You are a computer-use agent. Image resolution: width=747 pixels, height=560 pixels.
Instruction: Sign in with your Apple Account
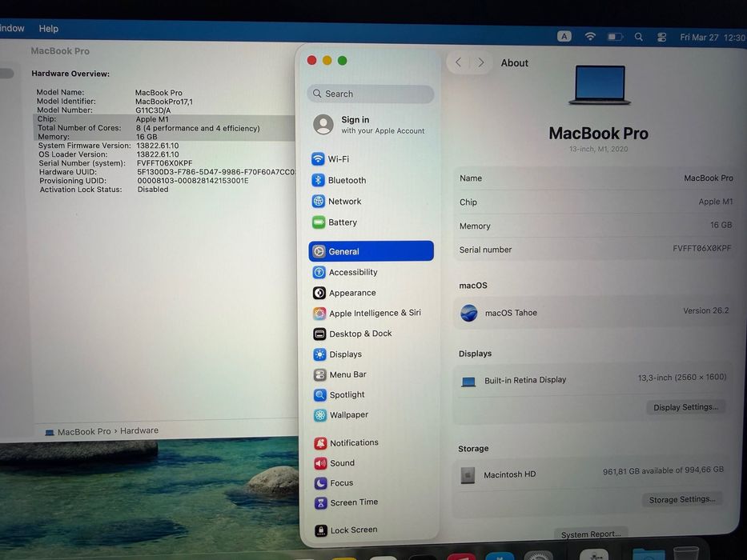coord(371,125)
